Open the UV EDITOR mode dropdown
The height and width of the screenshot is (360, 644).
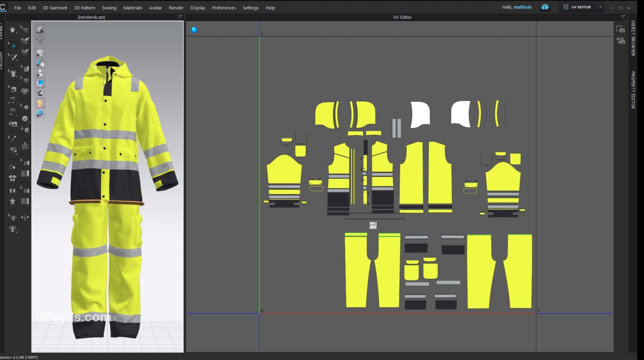600,7
